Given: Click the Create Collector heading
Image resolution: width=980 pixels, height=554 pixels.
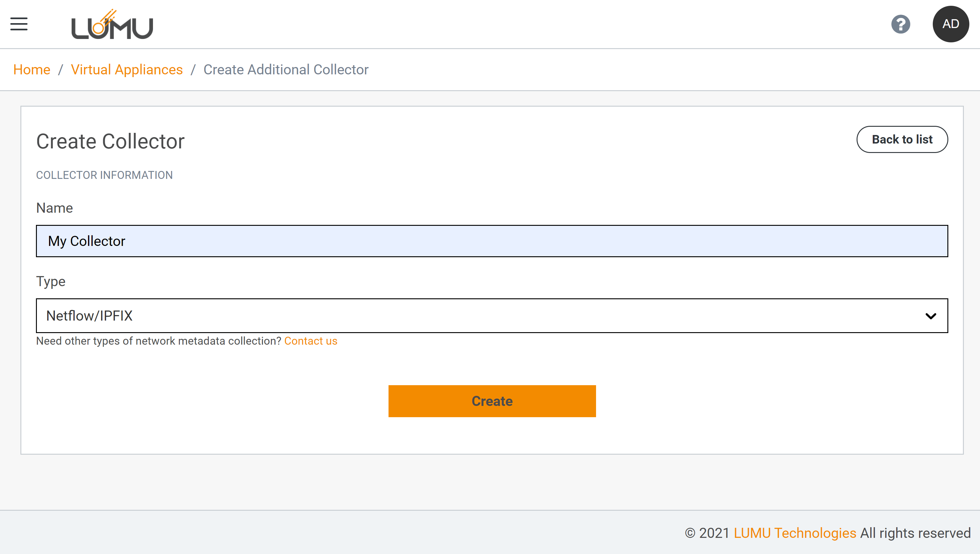Looking at the screenshot, I should [x=110, y=141].
